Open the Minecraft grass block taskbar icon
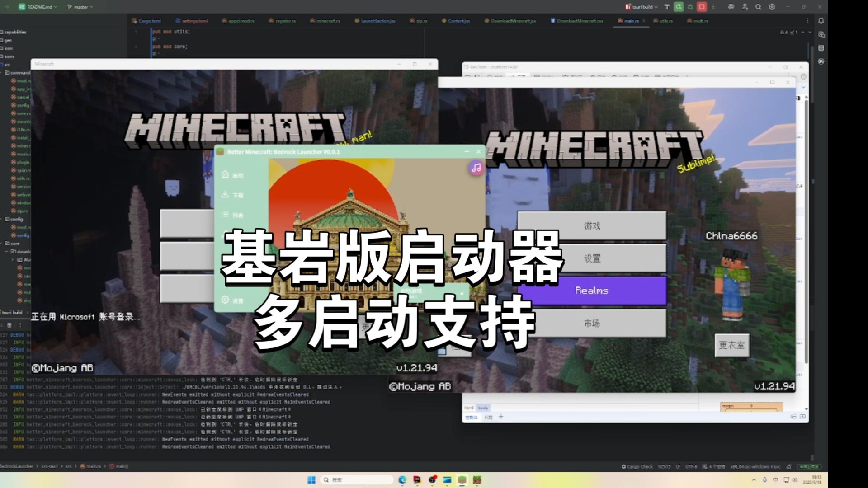The width and height of the screenshot is (868, 488). tap(462, 480)
